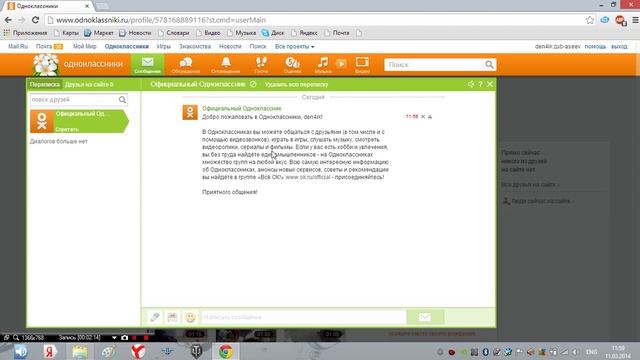
Task: Open the file explorer taskbar icon
Action: [80, 351]
